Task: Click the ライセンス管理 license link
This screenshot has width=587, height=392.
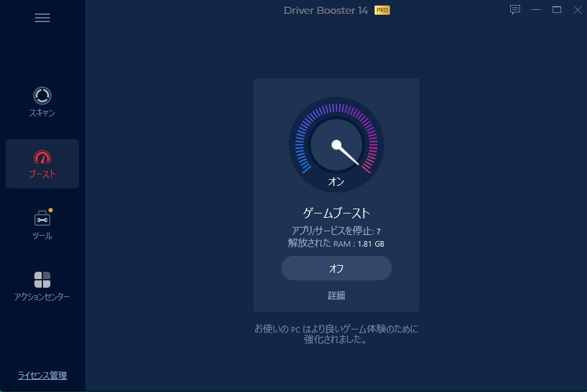Action: pos(42,375)
